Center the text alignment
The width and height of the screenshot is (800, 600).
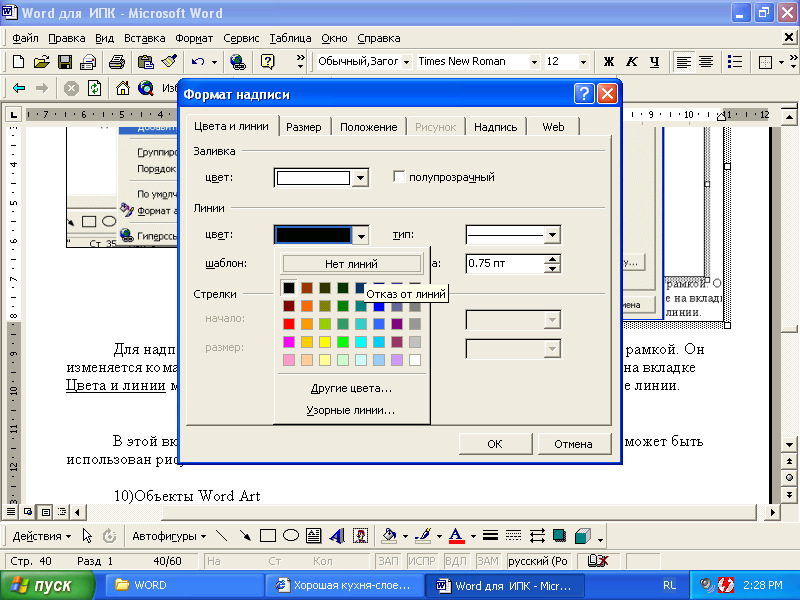(706, 62)
